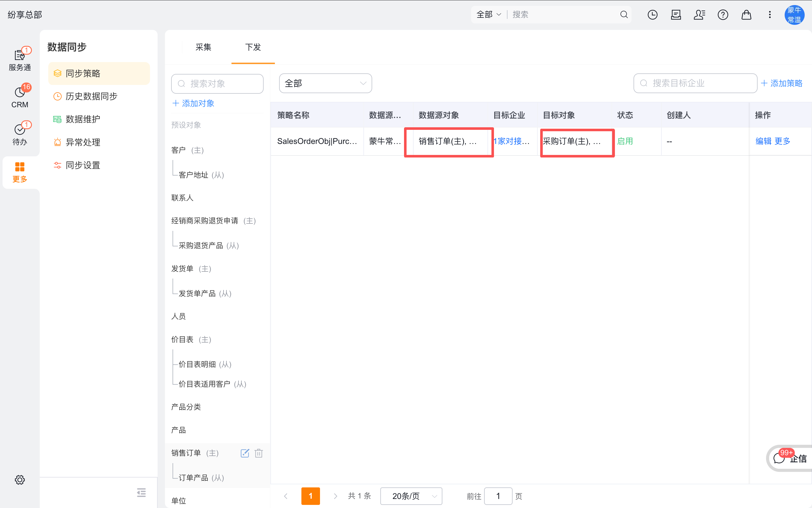Open the settings gear icon
Screen dimensions: 812x508
pyautogui.click(x=20, y=480)
